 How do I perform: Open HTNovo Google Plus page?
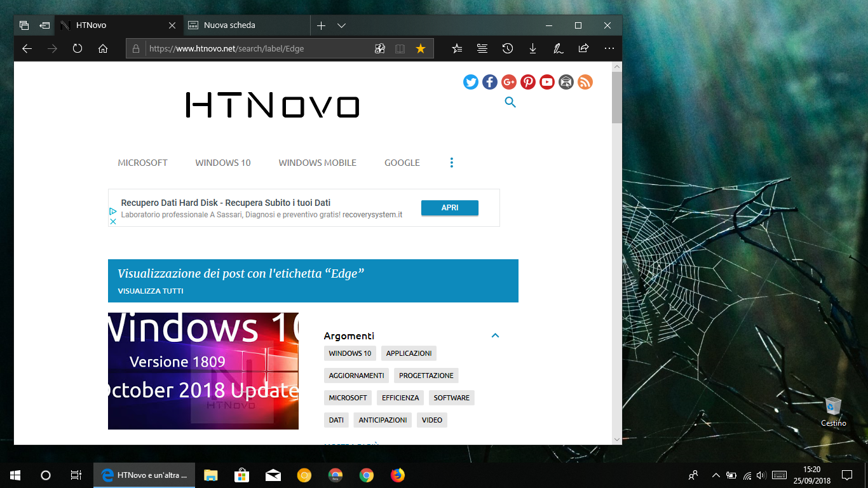[509, 82]
